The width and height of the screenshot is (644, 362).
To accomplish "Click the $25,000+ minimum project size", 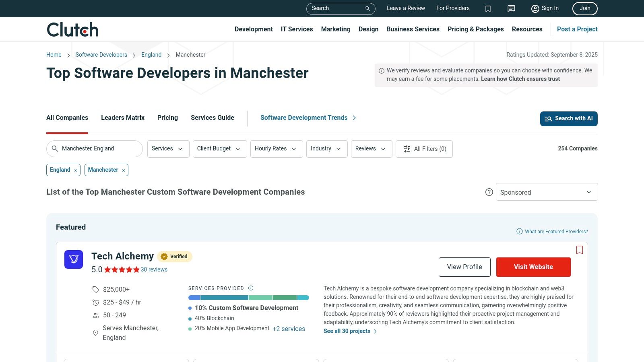I will pos(116,290).
